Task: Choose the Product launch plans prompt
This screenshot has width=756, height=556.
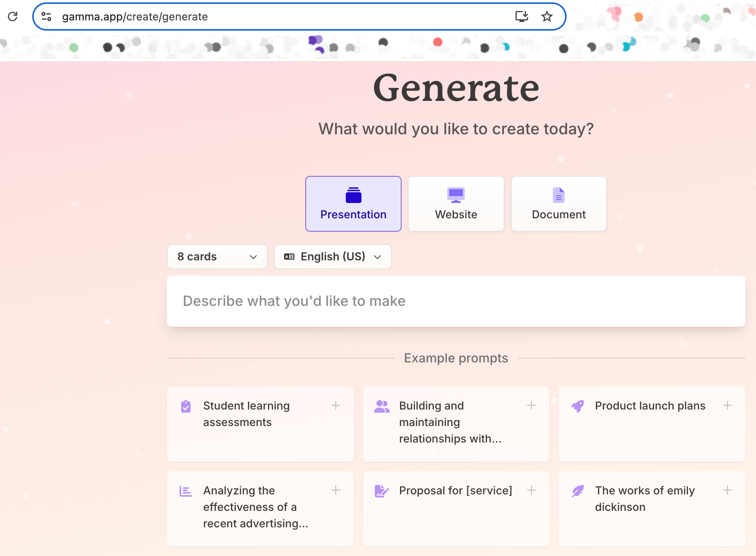Action: pyautogui.click(x=652, y=424)
